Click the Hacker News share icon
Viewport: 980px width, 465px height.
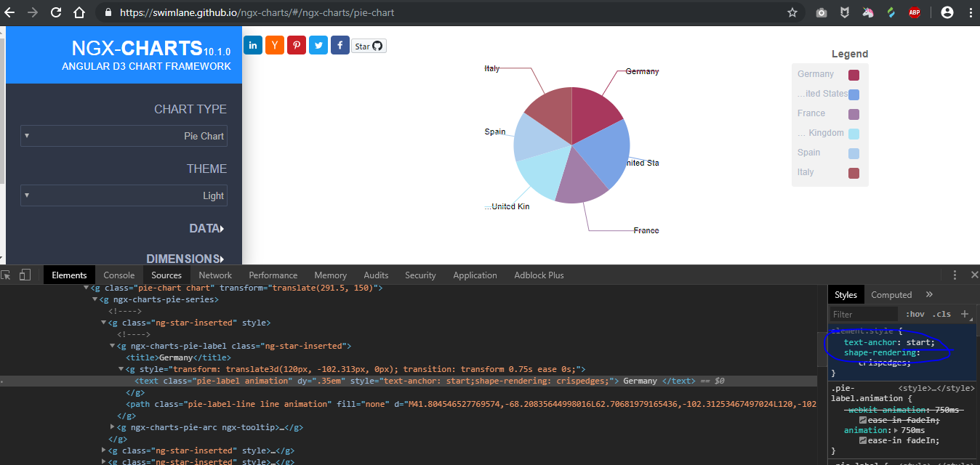coord(275,45)
